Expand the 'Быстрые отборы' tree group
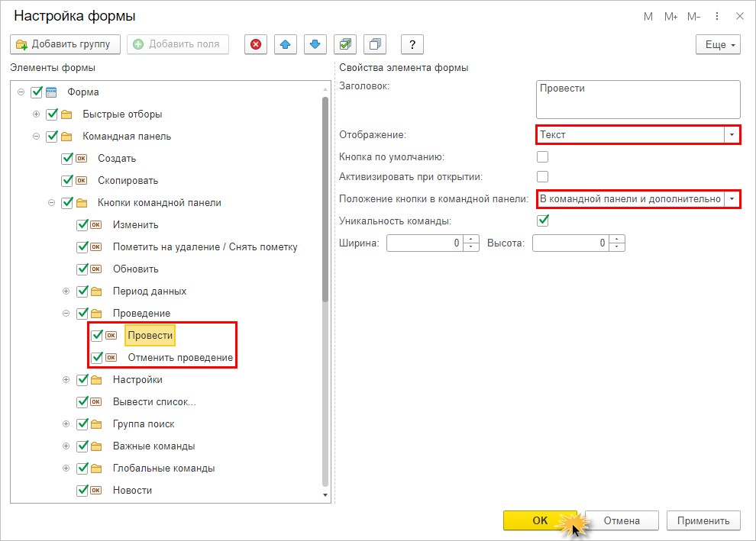 tap(36, 114)
